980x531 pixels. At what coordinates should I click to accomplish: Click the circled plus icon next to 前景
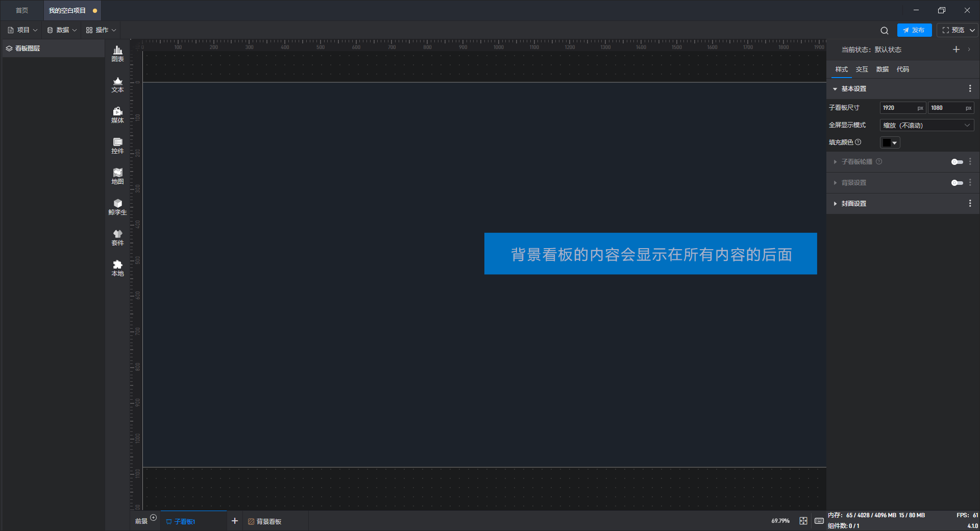[153, 518]
